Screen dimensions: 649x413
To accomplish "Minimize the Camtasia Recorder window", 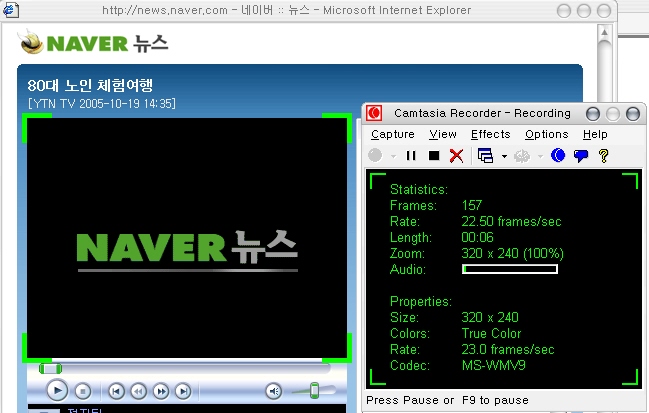I will click(593, 113).
